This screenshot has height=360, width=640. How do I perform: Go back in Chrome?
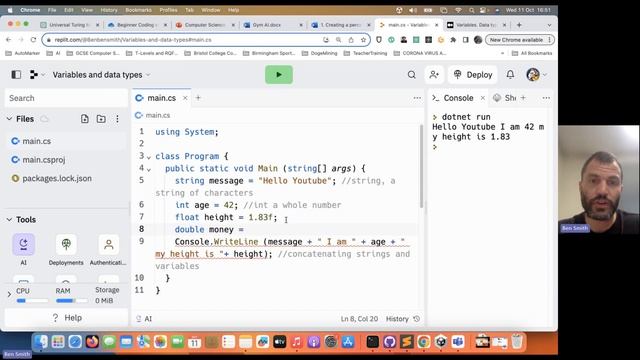9,40
